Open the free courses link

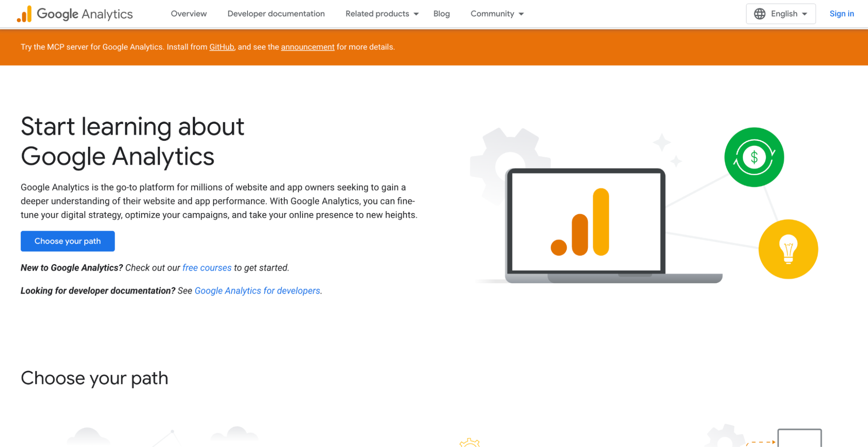[x=207, y=268]
